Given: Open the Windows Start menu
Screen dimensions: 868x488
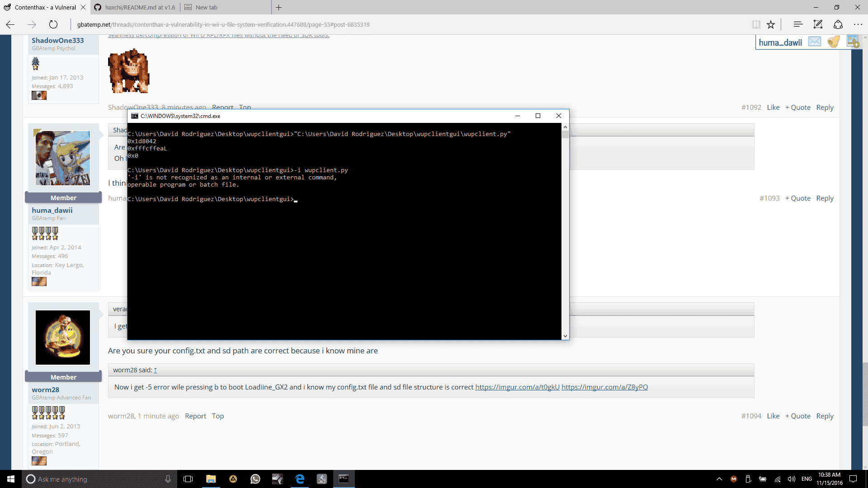Looking at the screenshot, I should pos(11,479).
